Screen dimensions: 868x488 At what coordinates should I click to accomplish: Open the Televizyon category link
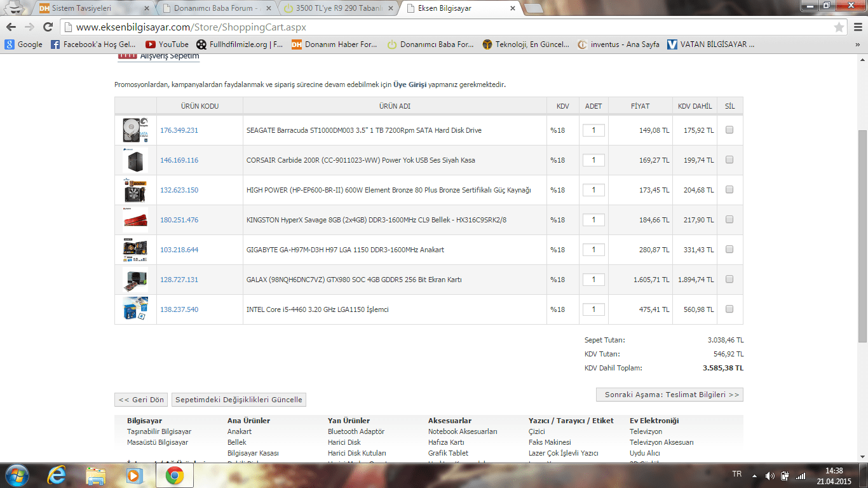[646, 431]
